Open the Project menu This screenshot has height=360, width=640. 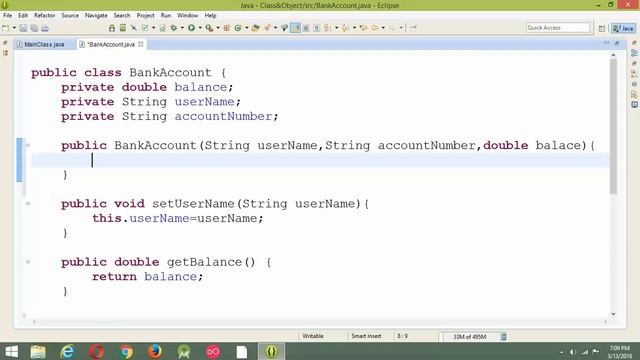click(145, 16)
